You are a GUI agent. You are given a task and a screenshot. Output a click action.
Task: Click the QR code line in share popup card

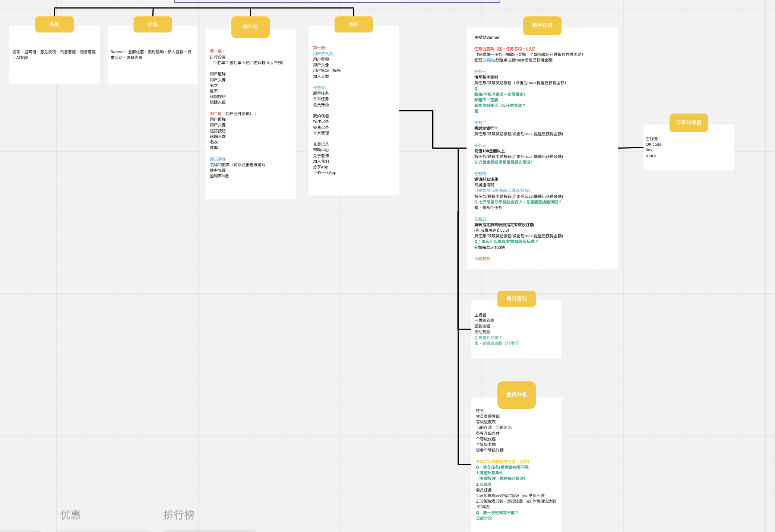pyautogui.click(x=654, y=144)
